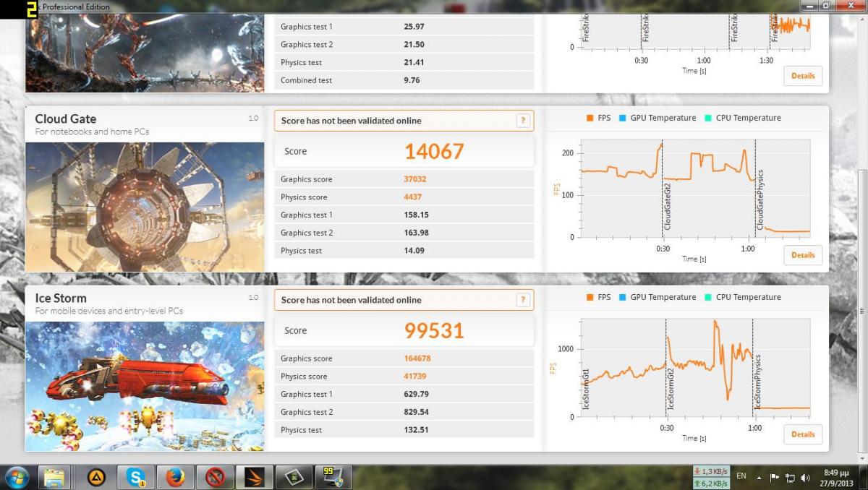The height and width of the screenshot is (490, 868).
Task: Toggle CPU Temperature legend in Ice Storm chart
Action: [742, 297]
